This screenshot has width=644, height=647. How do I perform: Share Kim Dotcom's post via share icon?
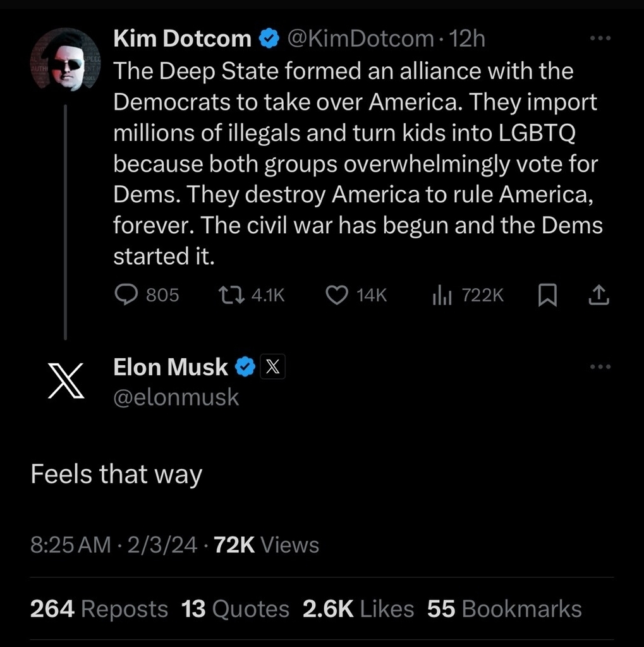click(599, 295)
